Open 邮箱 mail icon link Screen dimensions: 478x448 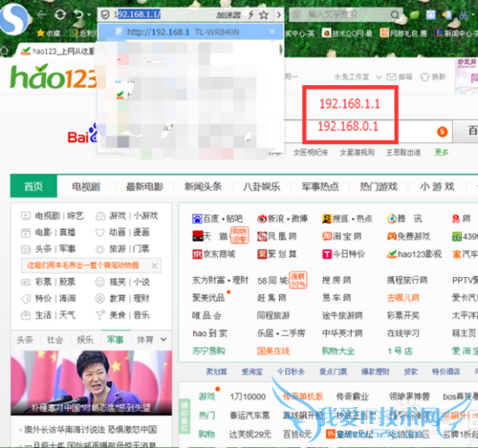pyautogui.click(x=400, y=76)
